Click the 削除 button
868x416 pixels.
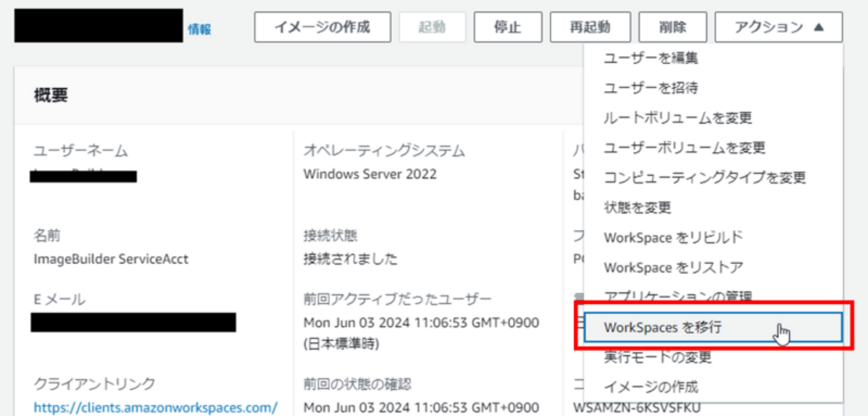pyautogui.click(x=672, y=27)
